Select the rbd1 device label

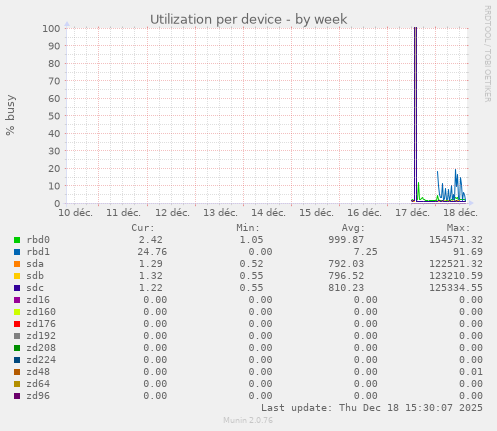[38, 252]
